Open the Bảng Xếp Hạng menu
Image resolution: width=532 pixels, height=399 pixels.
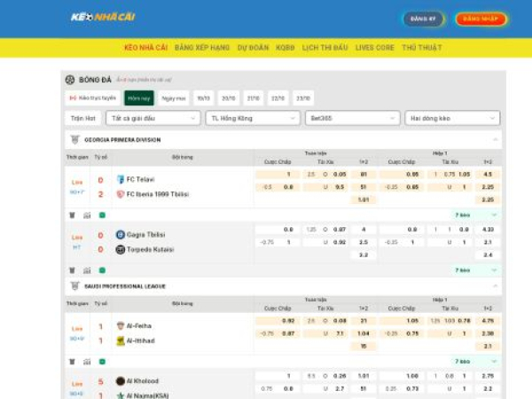(x=202, y=47)
